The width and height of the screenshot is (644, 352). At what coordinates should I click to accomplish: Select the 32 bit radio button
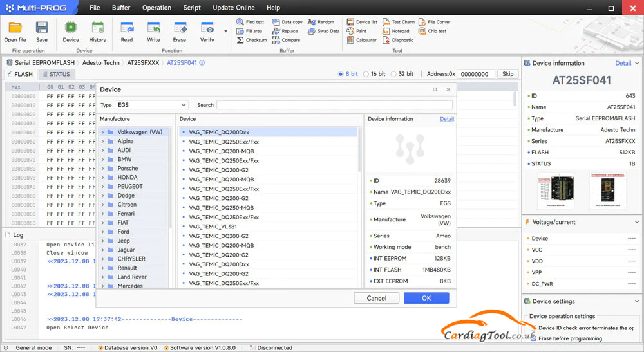393,74
